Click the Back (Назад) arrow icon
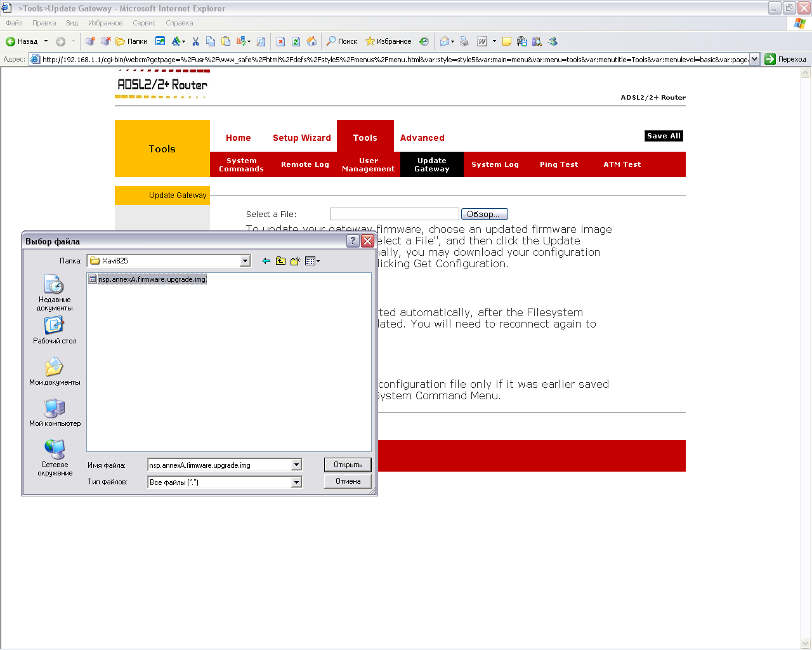812x650 pixels. click(x=10, y=41)
